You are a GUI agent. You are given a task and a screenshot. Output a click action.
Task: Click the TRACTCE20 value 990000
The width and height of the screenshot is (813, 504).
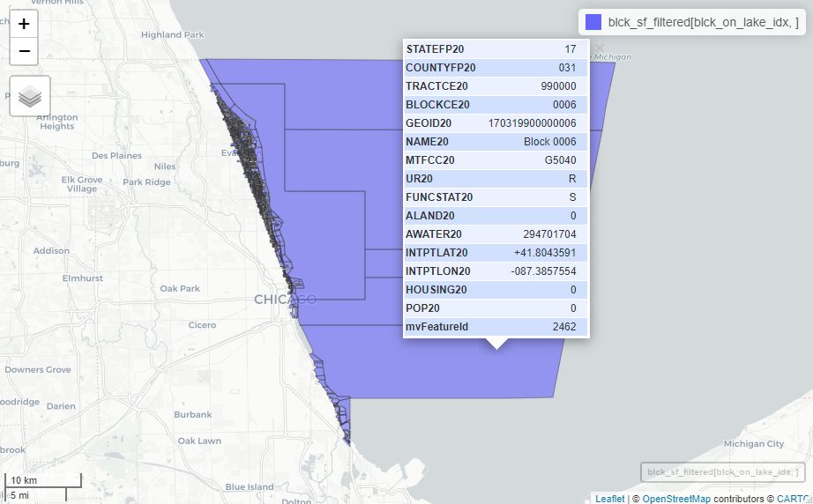(x=558, y=86)
